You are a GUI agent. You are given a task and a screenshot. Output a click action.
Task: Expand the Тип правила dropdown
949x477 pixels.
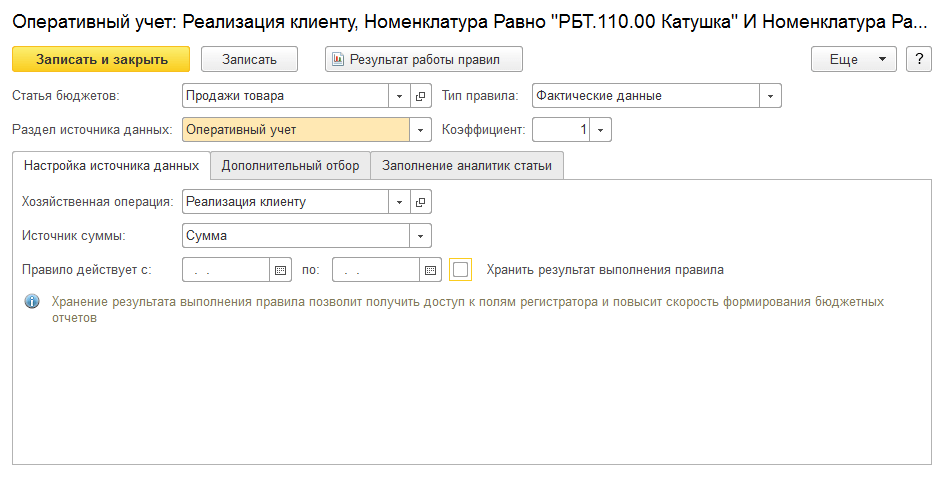770,96
